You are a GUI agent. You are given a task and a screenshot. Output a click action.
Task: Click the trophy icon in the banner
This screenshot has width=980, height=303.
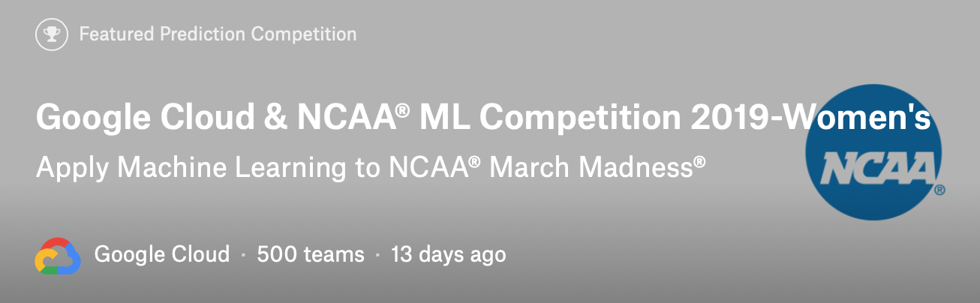coord(53,34)
